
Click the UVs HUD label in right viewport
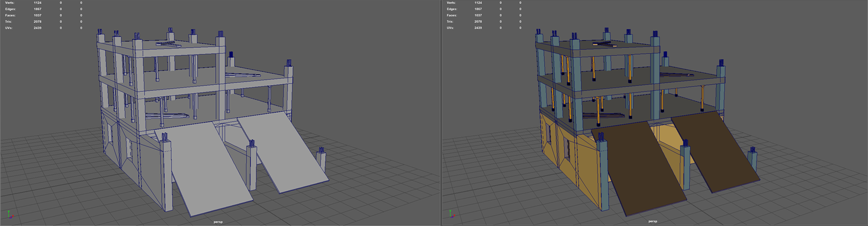point(450,28)
